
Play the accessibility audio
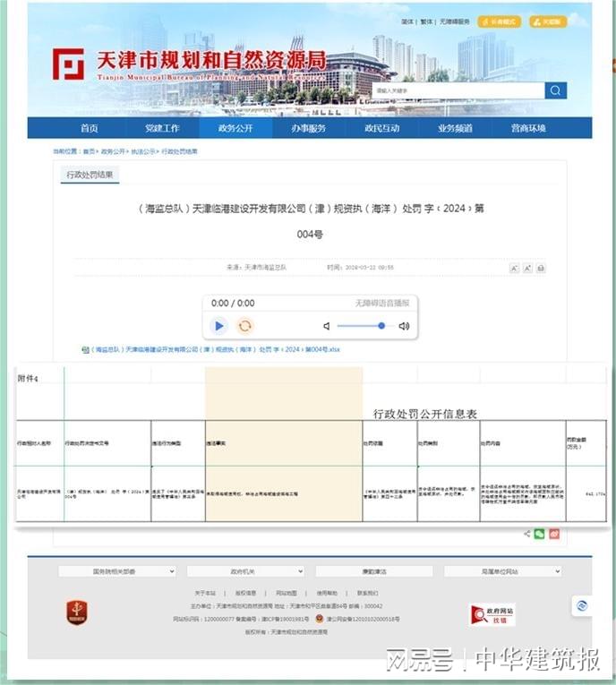click(x=219, y=326)
